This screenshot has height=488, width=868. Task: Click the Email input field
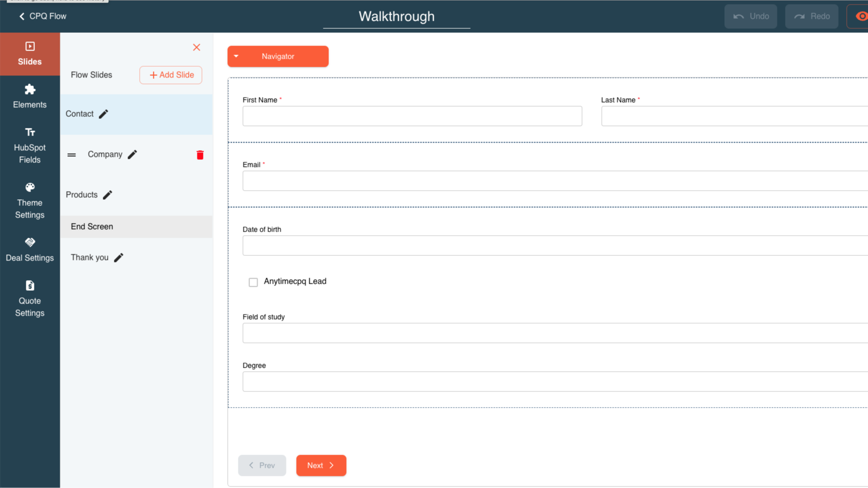click(x=555, y=181)
